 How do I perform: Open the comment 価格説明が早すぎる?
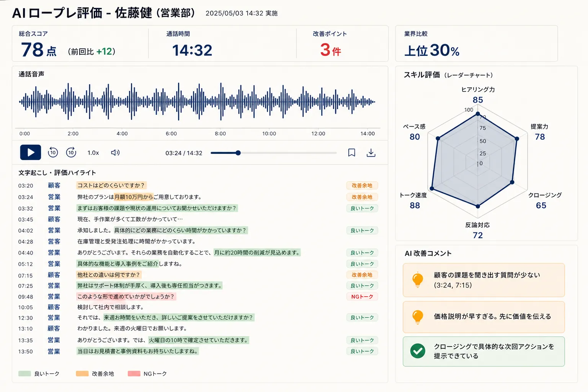(483, 317)
